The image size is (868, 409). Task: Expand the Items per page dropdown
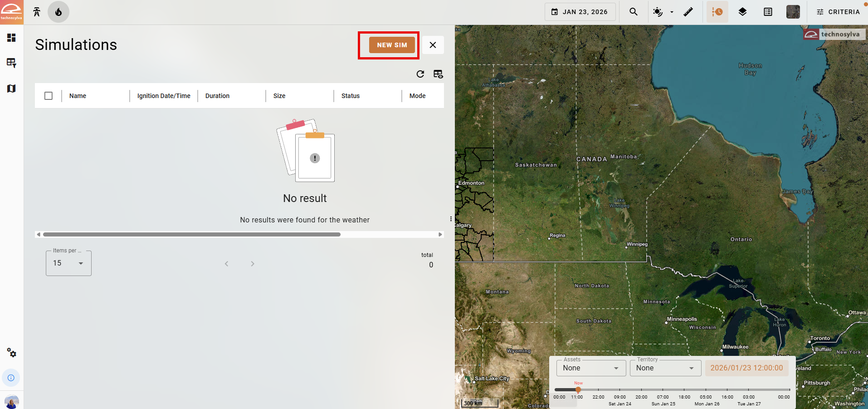pos(68,263)
